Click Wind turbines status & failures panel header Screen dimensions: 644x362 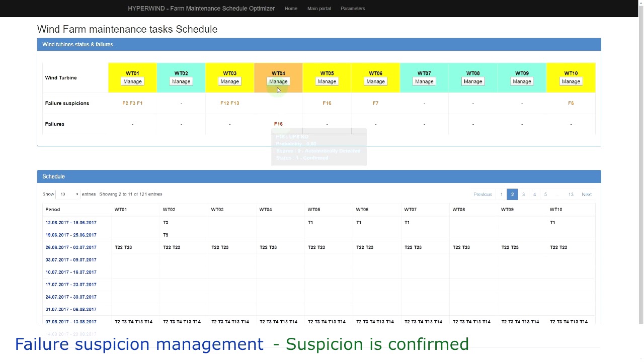319,44
